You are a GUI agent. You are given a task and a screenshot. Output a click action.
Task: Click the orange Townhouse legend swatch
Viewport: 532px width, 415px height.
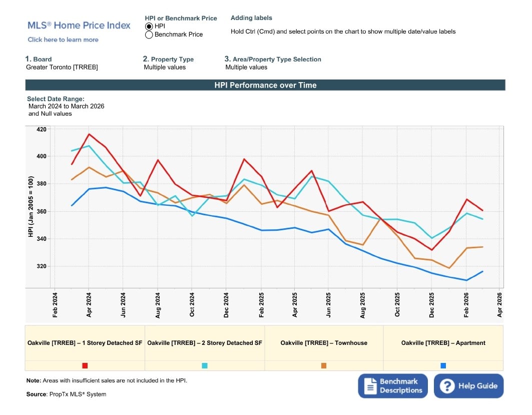[x=324, y=365]
